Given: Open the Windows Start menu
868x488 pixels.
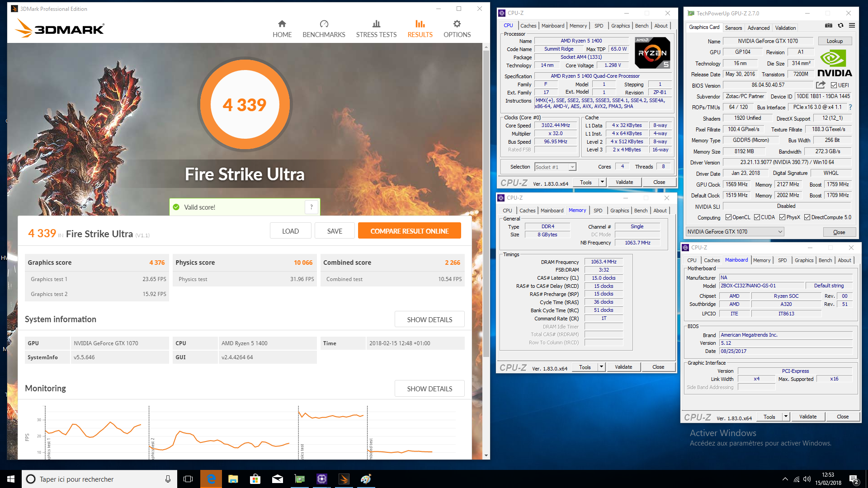Looking at the screenshot, I should click(11, 479).
